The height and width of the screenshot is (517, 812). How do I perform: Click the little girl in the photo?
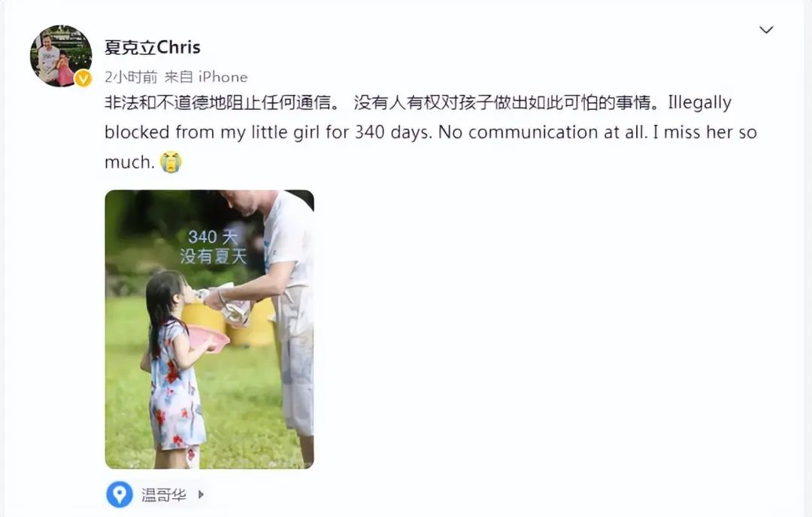174,369
